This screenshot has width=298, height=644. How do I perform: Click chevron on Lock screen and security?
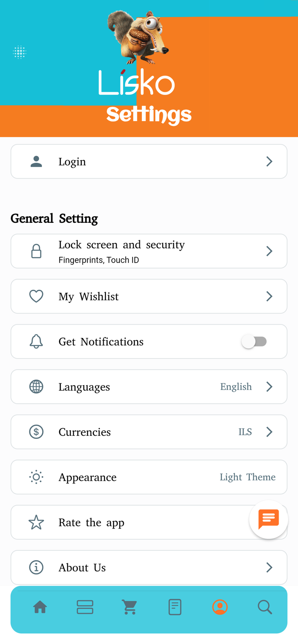[x=269, y=251]
